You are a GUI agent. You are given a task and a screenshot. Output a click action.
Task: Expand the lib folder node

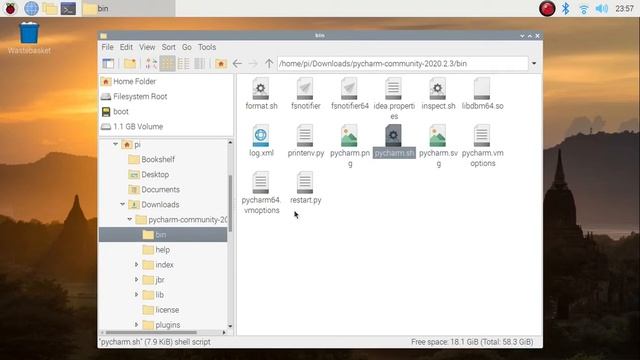(136, 295)
